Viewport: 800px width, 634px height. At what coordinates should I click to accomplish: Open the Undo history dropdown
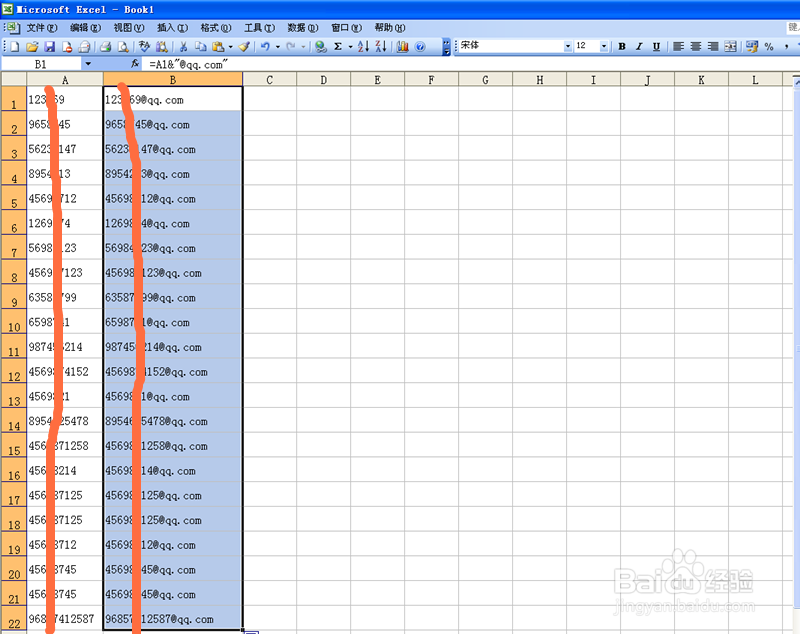278,47
